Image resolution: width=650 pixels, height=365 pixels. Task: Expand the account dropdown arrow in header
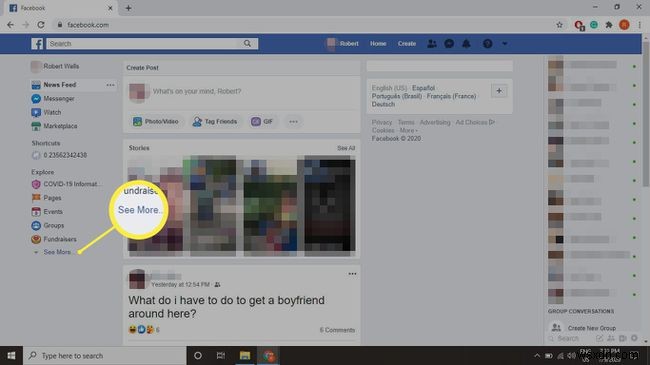click(504, 44)
